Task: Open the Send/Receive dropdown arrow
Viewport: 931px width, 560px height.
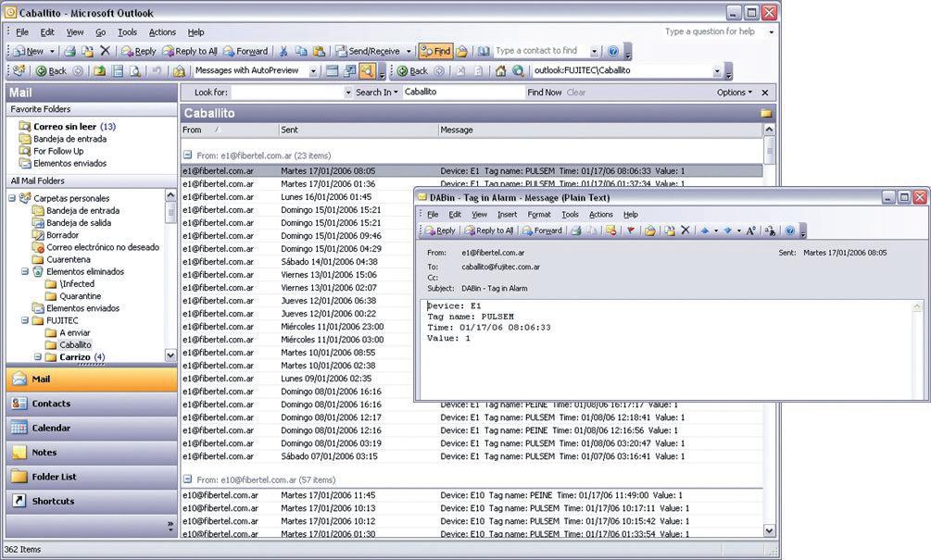Action: [408, 52]
